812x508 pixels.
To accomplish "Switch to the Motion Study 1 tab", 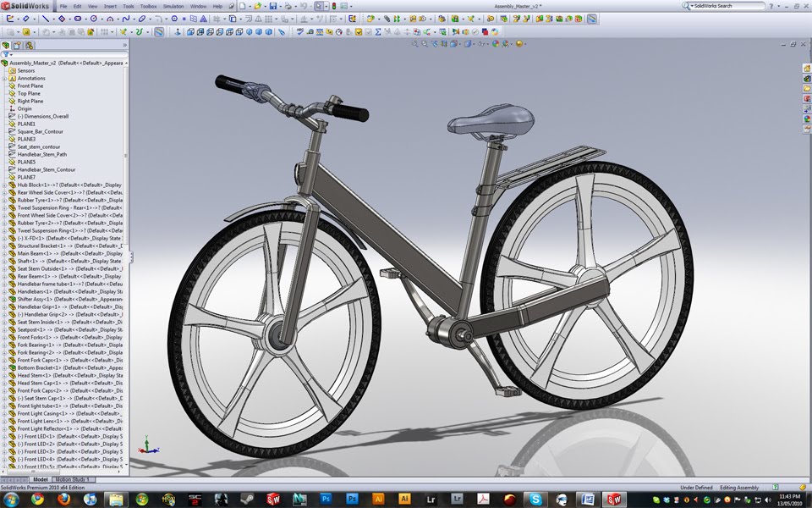I will (x=72, y=479).
